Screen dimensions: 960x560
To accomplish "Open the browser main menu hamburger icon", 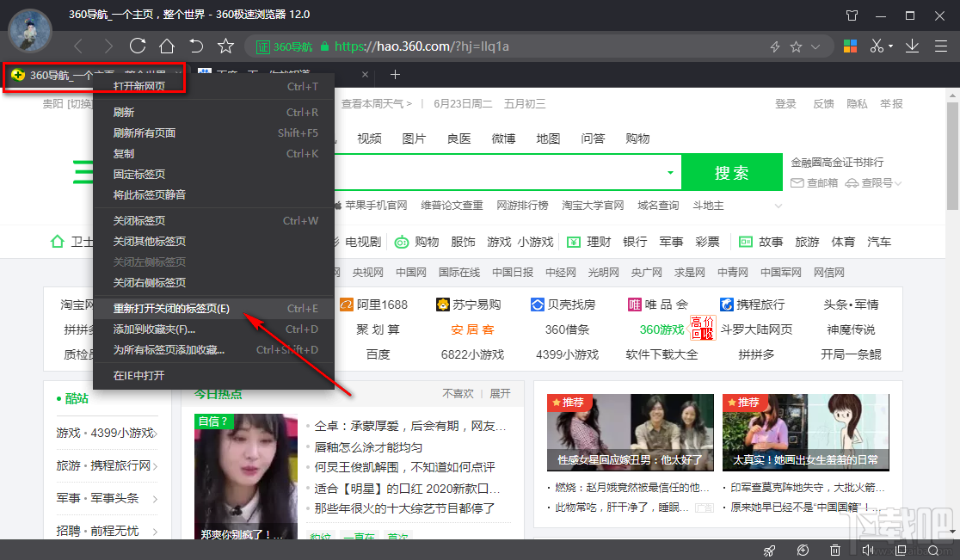I will (941, 46).
